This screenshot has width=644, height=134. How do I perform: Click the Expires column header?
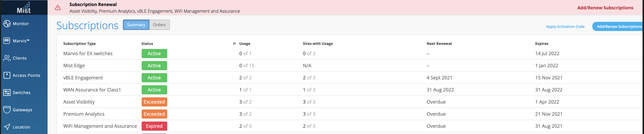(542, 44)
